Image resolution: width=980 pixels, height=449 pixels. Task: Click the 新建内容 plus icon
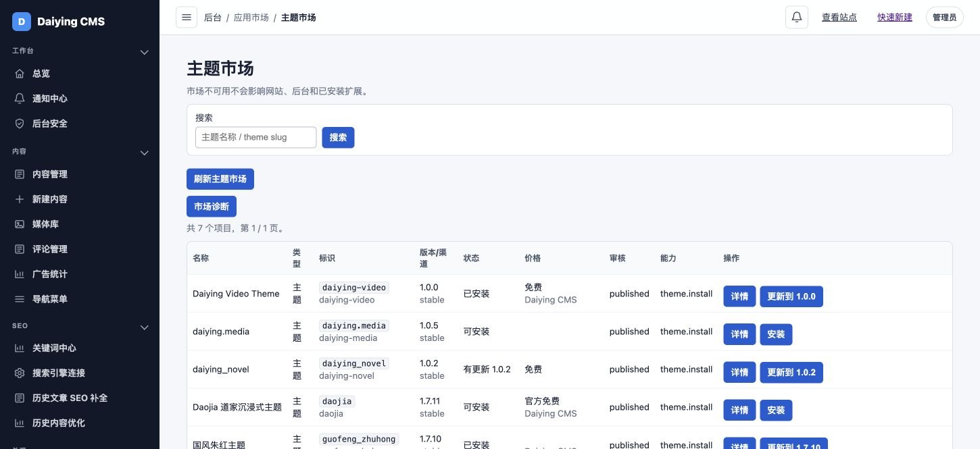[x=20, y=199]
